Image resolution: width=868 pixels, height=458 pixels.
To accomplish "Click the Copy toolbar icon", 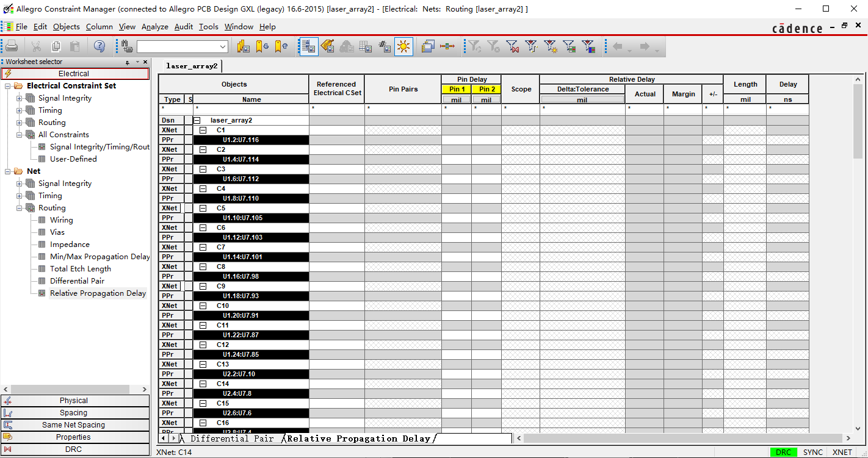I will pyautogui.click(x=56, y=46).
